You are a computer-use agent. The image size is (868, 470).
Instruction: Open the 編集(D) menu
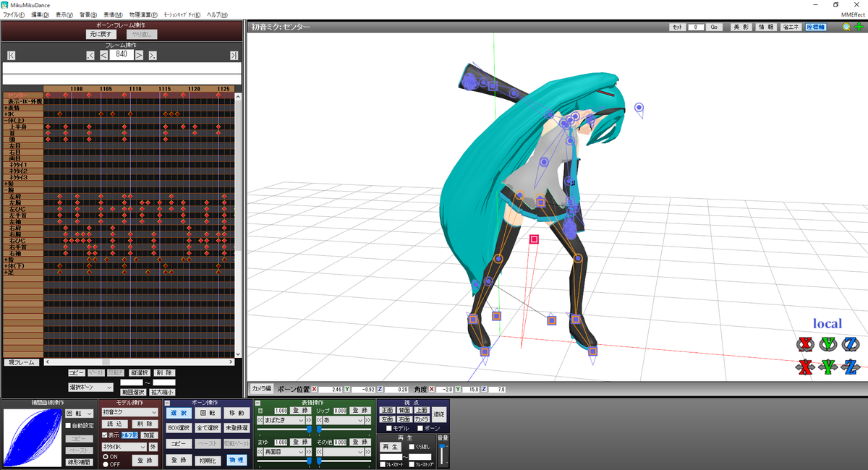pyautogui.click(x=41, y=14)
